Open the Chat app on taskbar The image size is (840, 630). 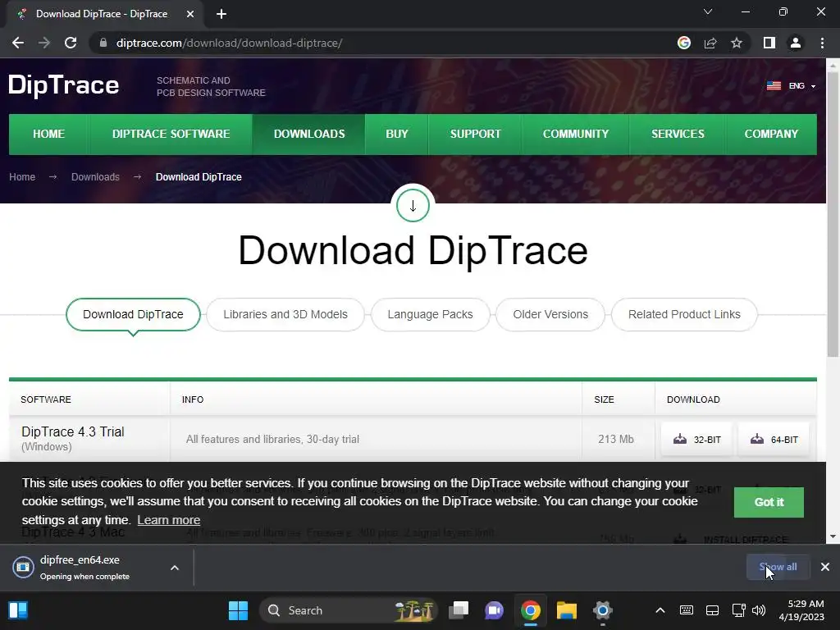494,610
